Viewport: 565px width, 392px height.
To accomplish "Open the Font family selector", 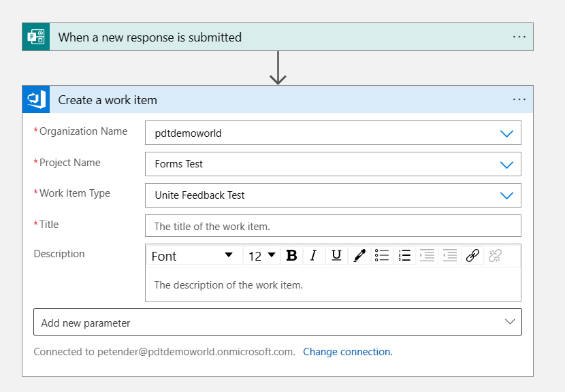I will pos(192,256).
